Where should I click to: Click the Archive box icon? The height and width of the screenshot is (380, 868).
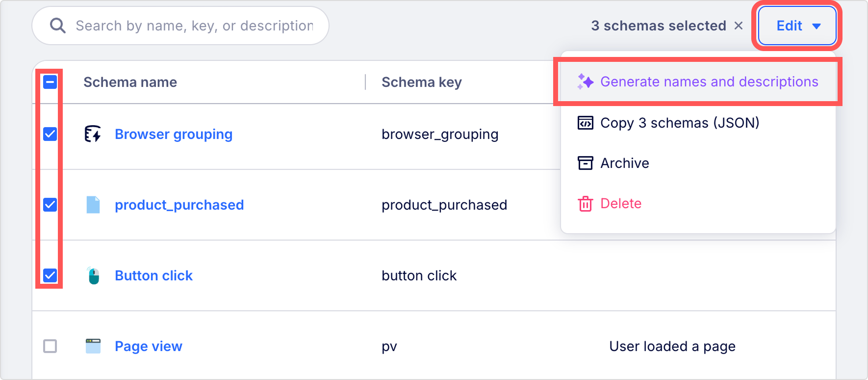585,163
